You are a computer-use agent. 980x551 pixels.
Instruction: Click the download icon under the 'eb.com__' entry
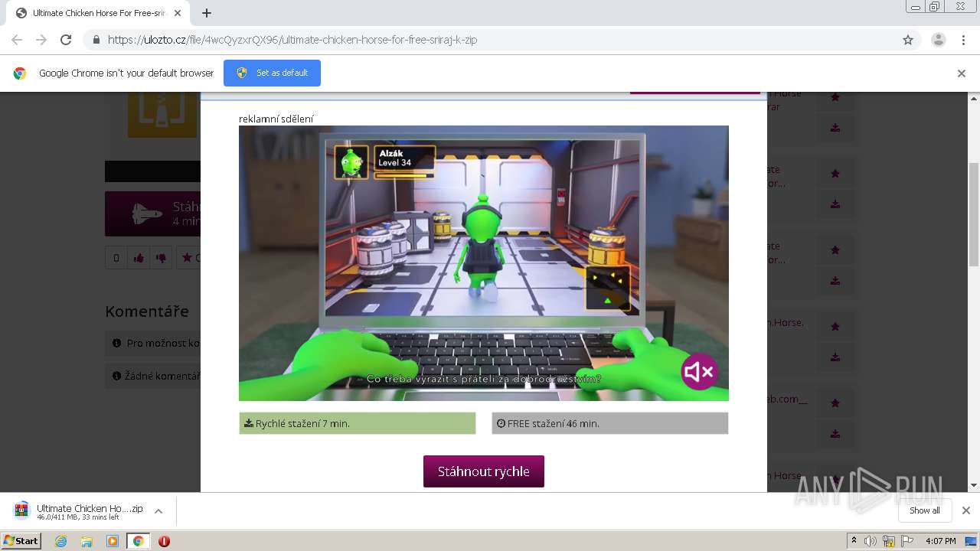click(835, 434)
